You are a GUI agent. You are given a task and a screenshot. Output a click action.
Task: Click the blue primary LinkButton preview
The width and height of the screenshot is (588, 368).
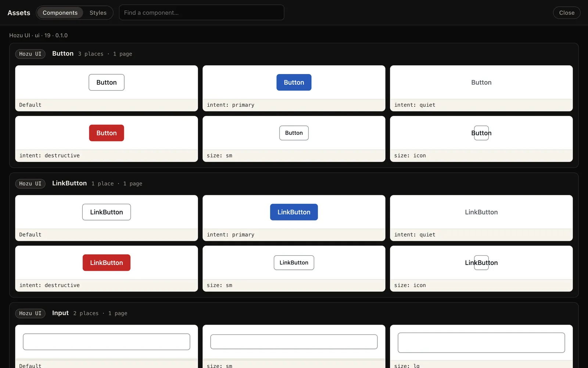(294, 212)
